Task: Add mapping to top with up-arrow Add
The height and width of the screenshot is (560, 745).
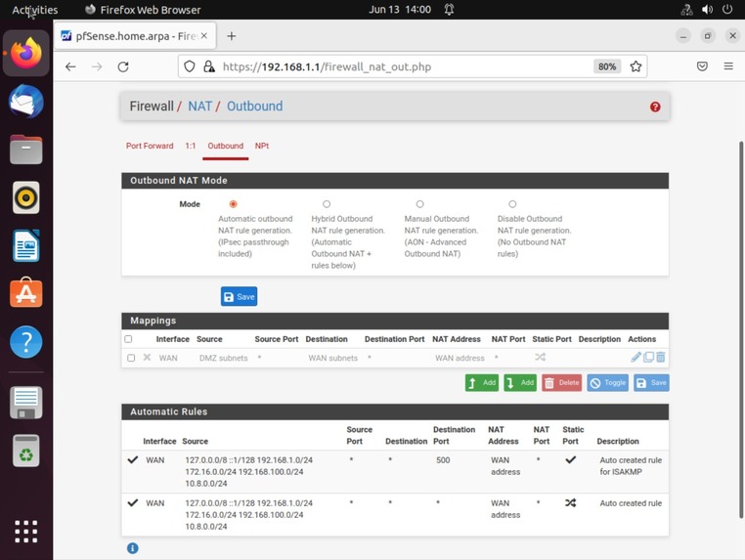Action: point(482,383)
